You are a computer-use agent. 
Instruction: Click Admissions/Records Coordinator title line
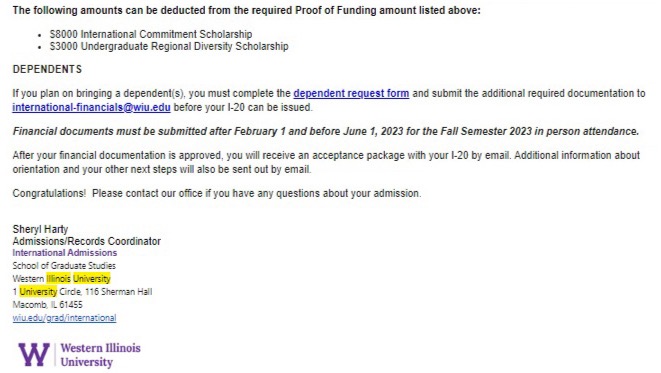pyautogui.click(x=86, y=241)
